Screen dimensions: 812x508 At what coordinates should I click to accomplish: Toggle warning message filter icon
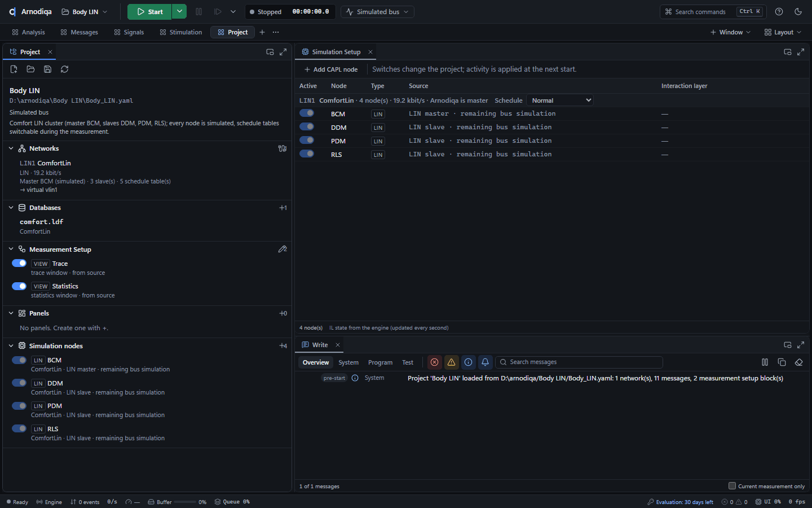coord(451,362)
